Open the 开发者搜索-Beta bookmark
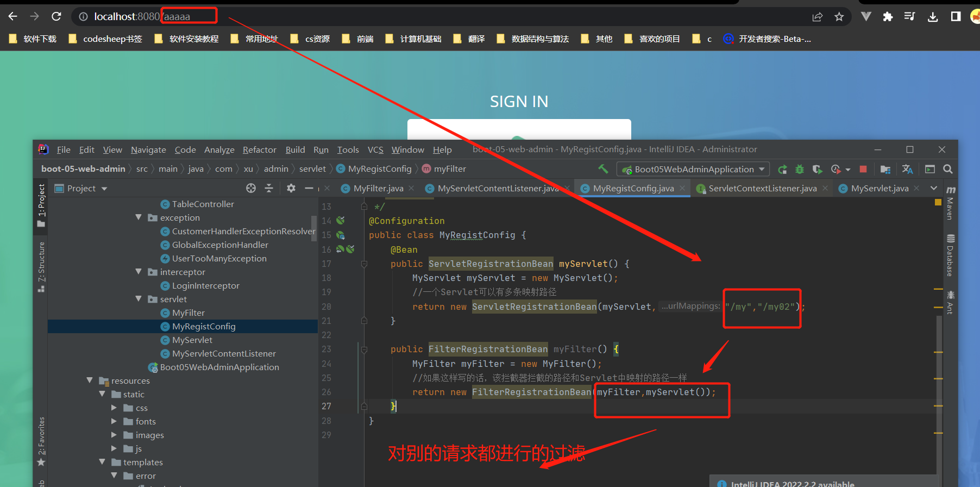Image resolution: width=980 pixels, height=487 pixels. [x=767, y=39]
